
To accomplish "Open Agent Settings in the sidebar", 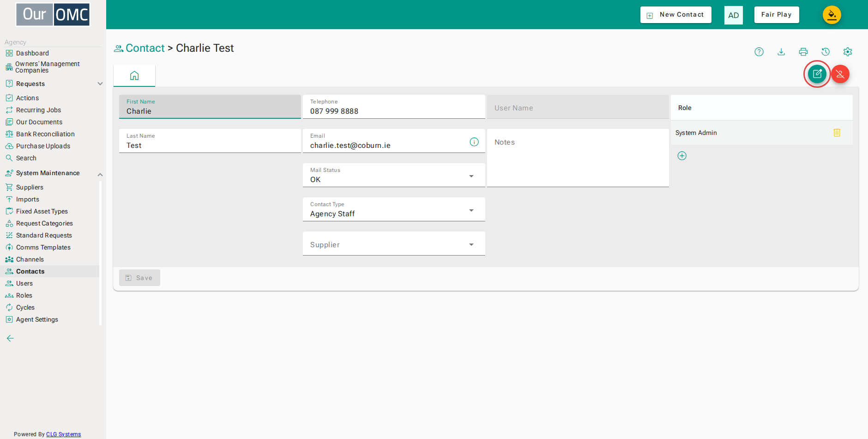I will [37, 319].
